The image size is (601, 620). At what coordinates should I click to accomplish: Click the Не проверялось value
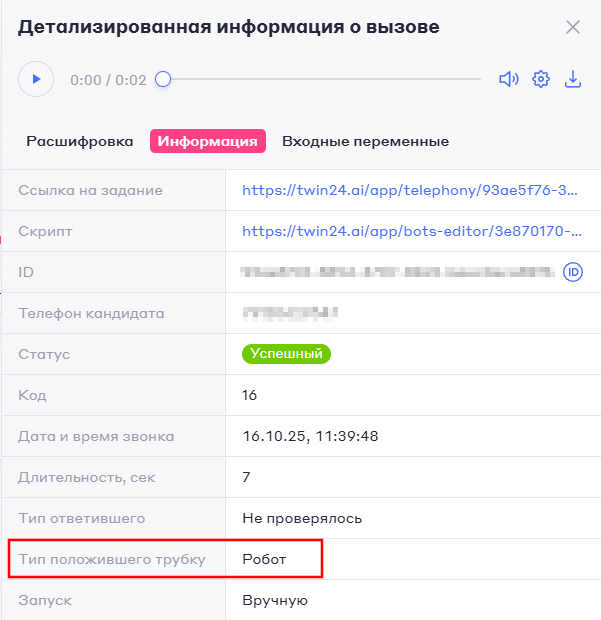(x=302, y=518)
